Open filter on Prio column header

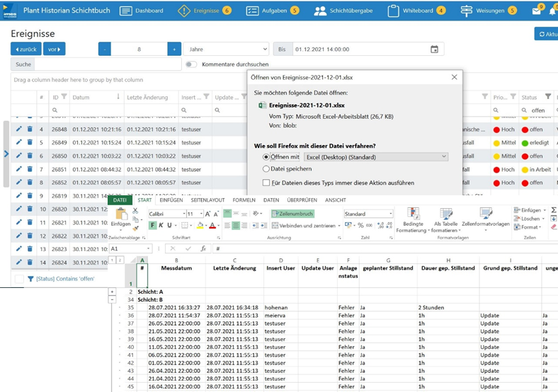click(x=513, y=96)
